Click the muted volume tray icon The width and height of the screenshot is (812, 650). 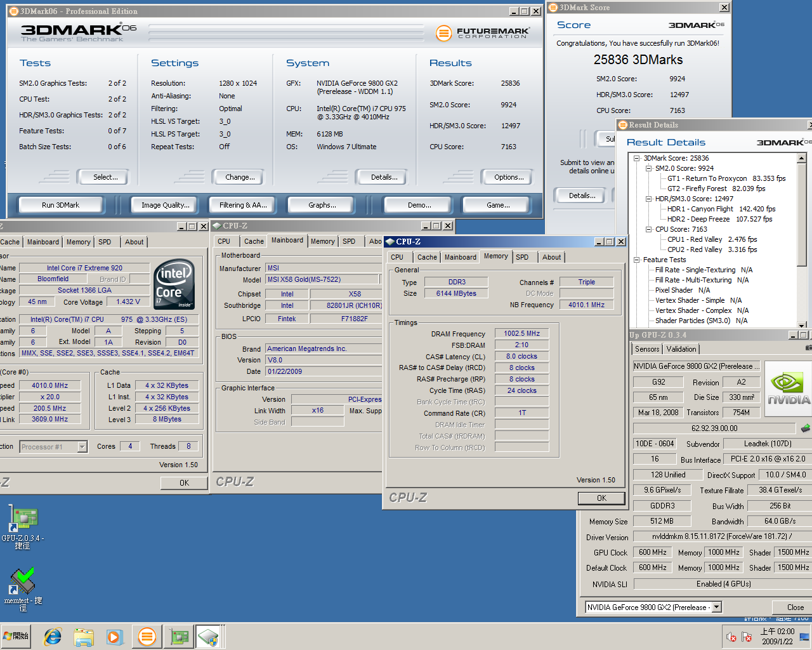click(x=731, y=637)
